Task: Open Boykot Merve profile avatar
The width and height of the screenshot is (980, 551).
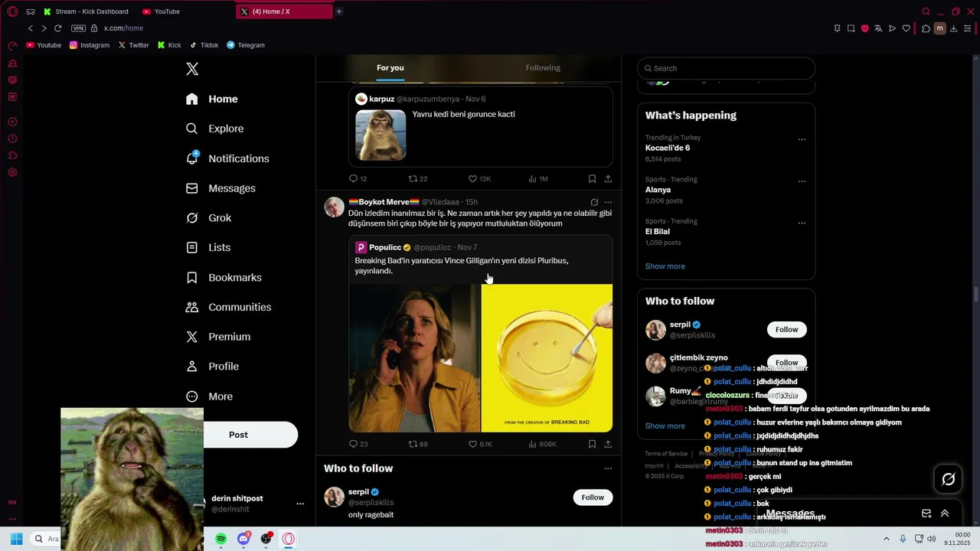Action: coord(335,207)
